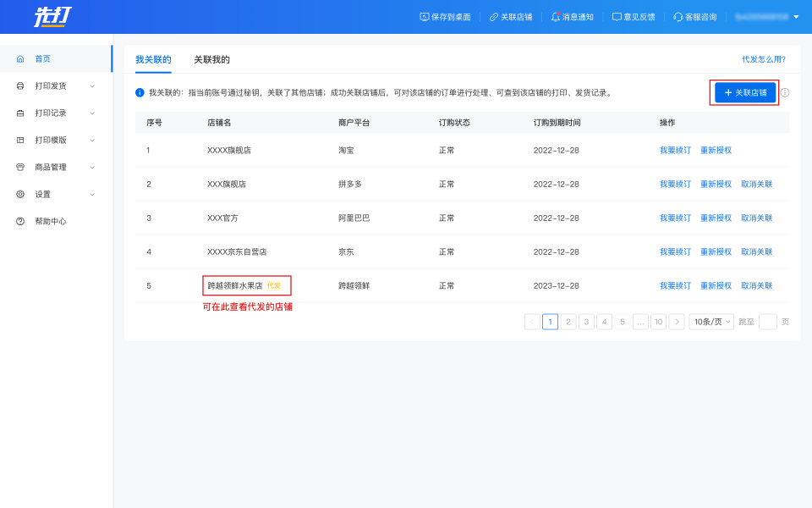Click 我要续订 for the 淘宝 store
Image resolution: width=812 pixels, height=508 pixels.
pos(675,150)
